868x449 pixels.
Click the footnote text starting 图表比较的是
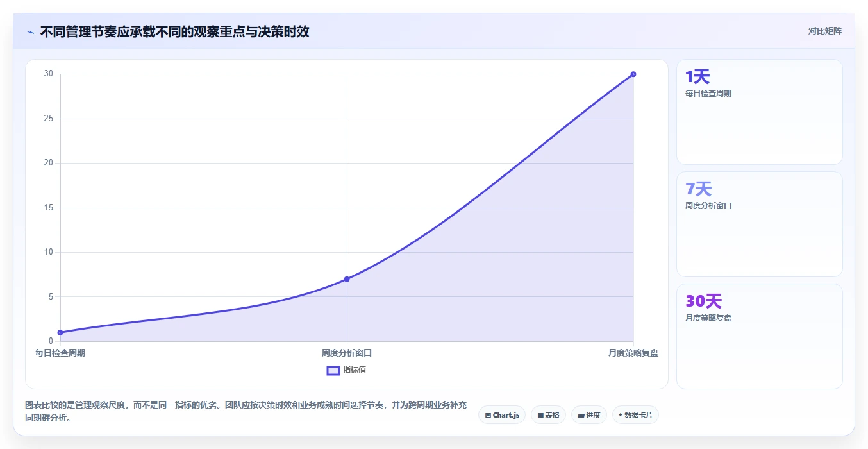[x=246, y=412]
